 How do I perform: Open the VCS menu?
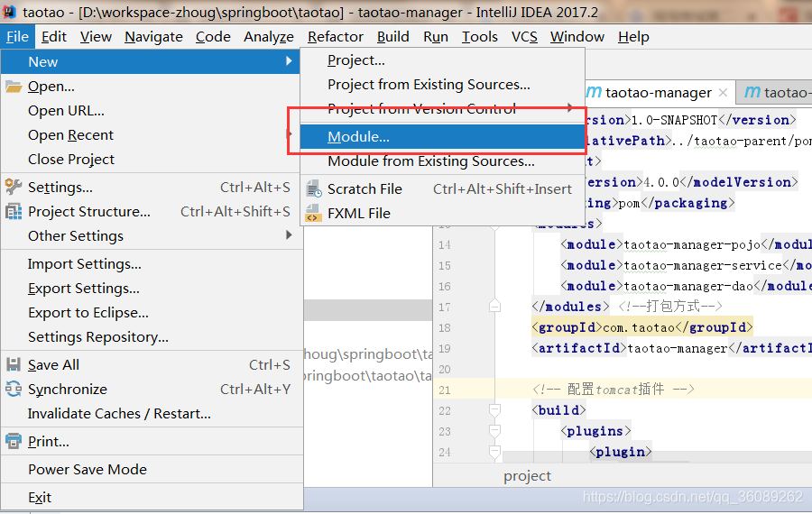(x=524, y=37)
